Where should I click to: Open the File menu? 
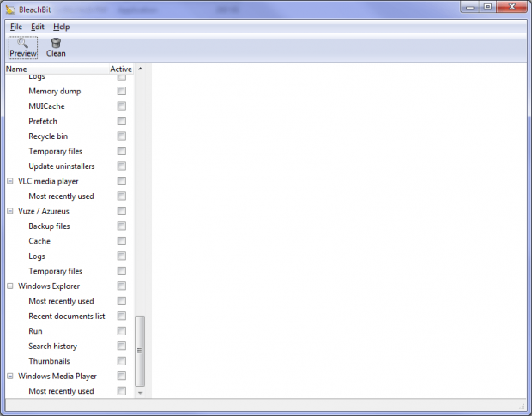point(16,27)
